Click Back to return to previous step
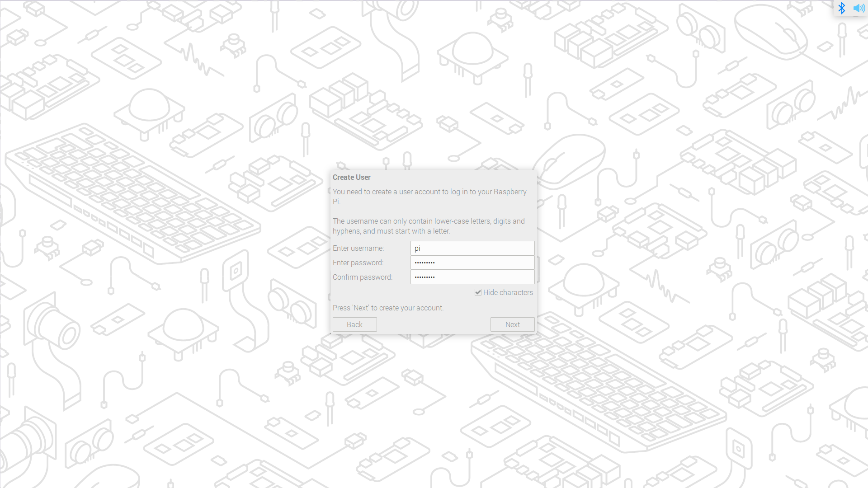 355,324
